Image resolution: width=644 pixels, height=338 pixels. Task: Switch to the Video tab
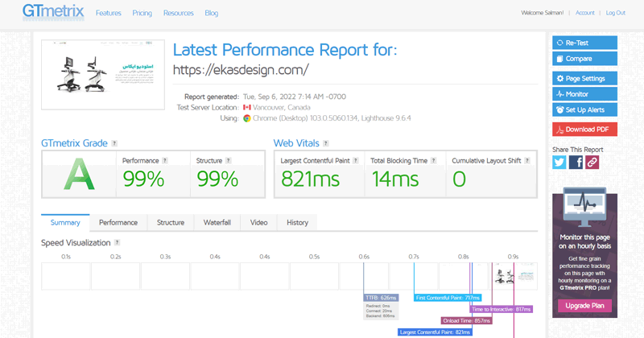coord(258,222)
